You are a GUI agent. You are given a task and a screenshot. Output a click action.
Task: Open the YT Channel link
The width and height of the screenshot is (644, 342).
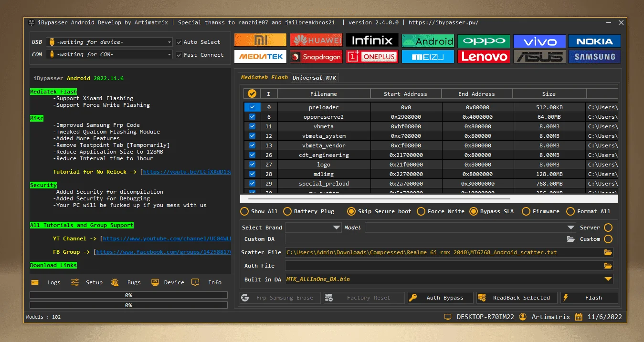point(167,238)
